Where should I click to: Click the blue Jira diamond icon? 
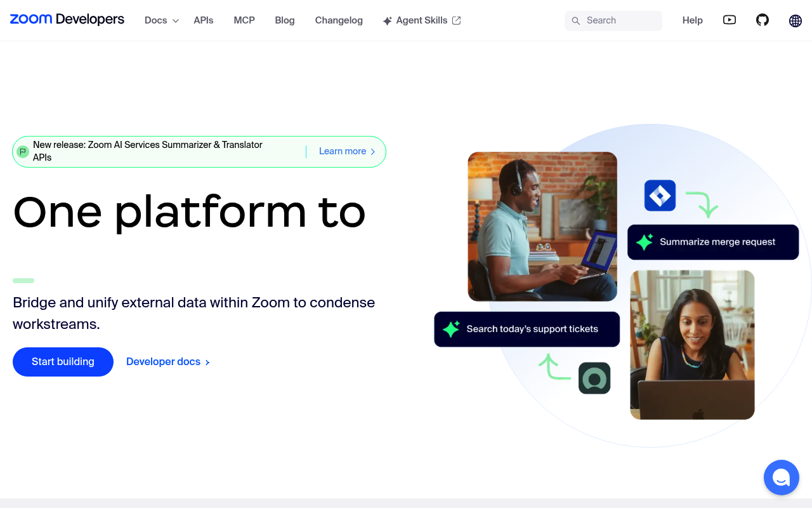660,196
